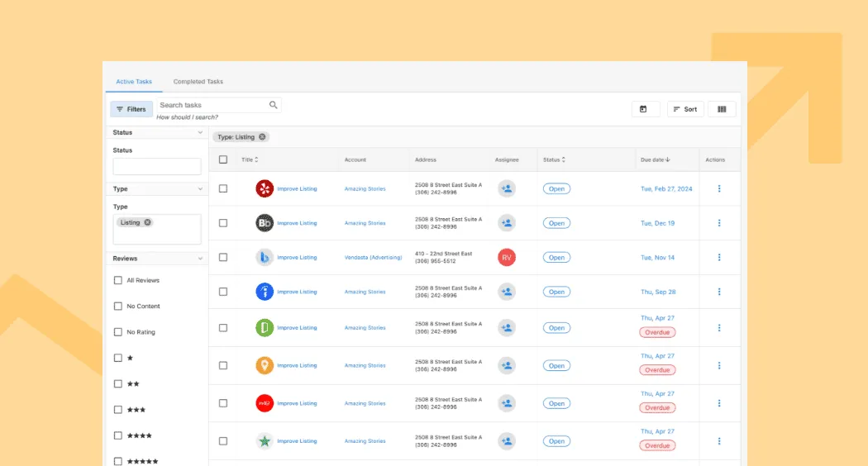The height and width of the screenshot is (466, 868).
Task: Click the Filters button
Action: [x=131, y=109]
